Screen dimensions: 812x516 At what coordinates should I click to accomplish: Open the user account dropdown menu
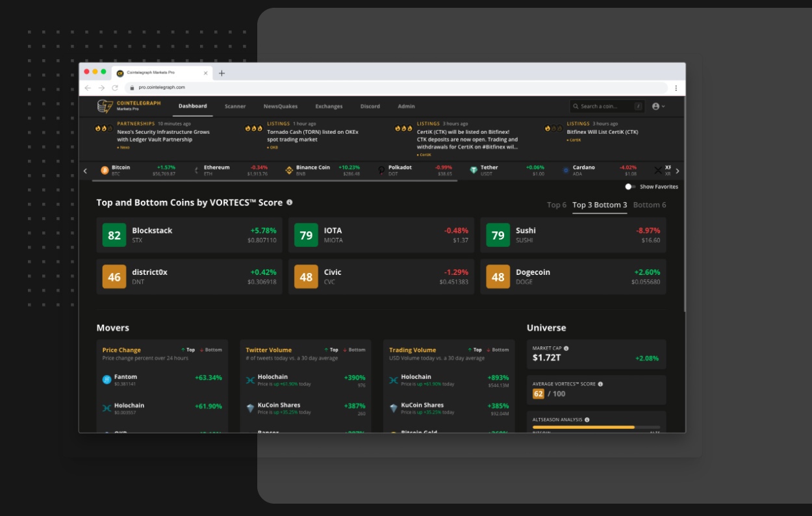(x=658, y=106)
